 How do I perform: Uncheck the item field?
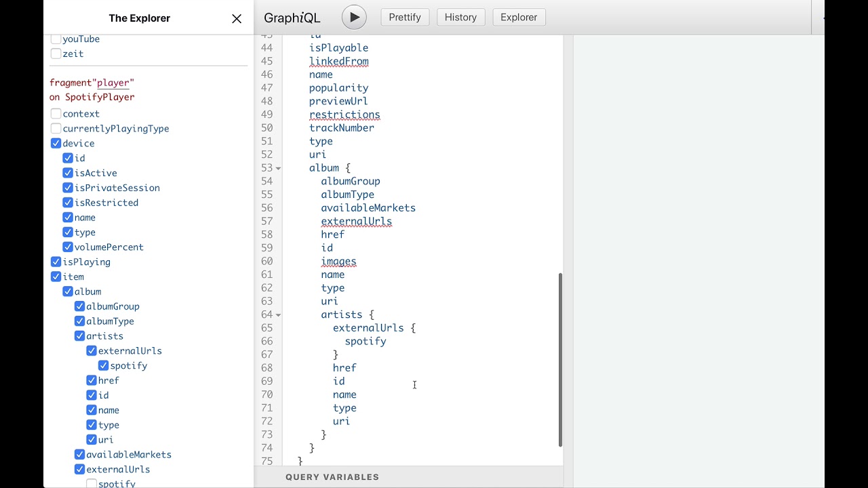(56, 277)
